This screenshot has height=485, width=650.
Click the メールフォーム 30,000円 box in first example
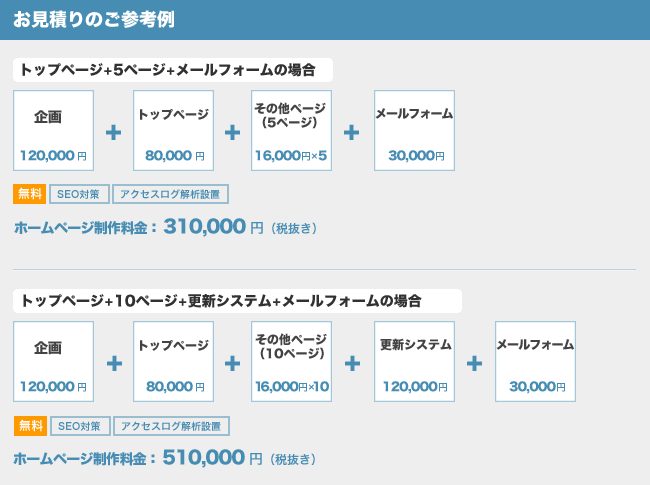(415, 131)
